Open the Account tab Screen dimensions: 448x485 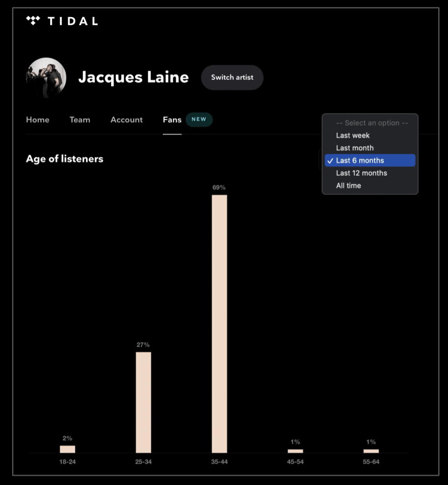[126, 119]
